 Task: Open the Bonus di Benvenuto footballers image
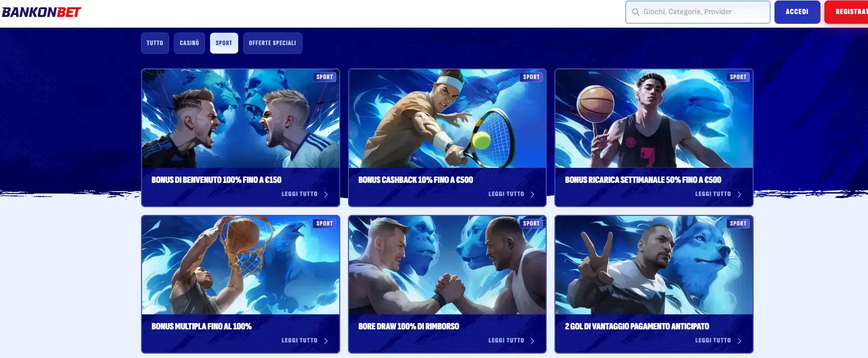[240, 119]
